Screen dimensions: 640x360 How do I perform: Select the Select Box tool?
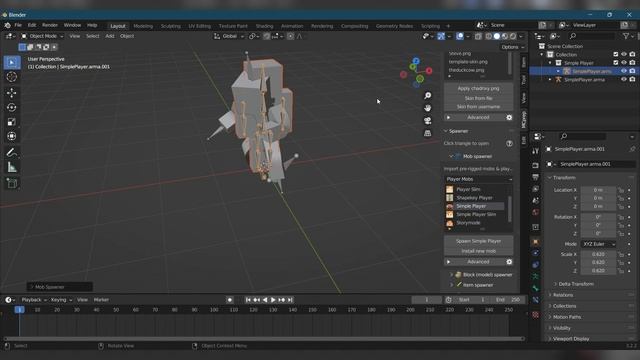click(x=12, y=62)
